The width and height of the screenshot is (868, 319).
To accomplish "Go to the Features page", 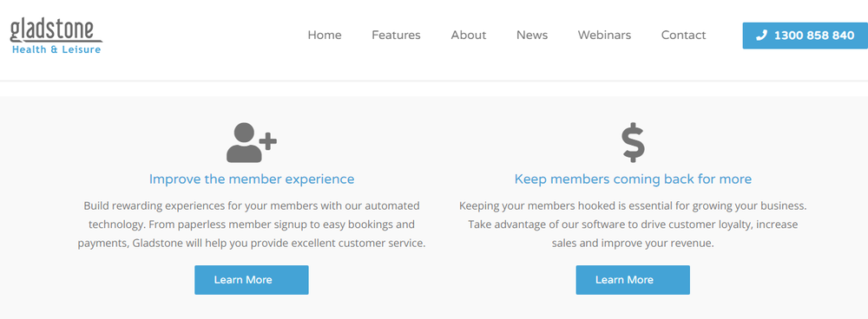I will (396, 36).
